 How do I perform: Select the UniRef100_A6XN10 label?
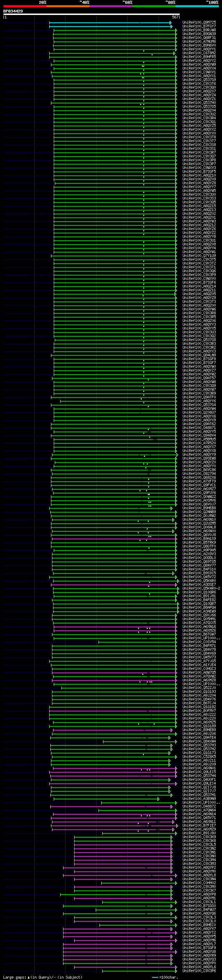click(x=199, y=519)
